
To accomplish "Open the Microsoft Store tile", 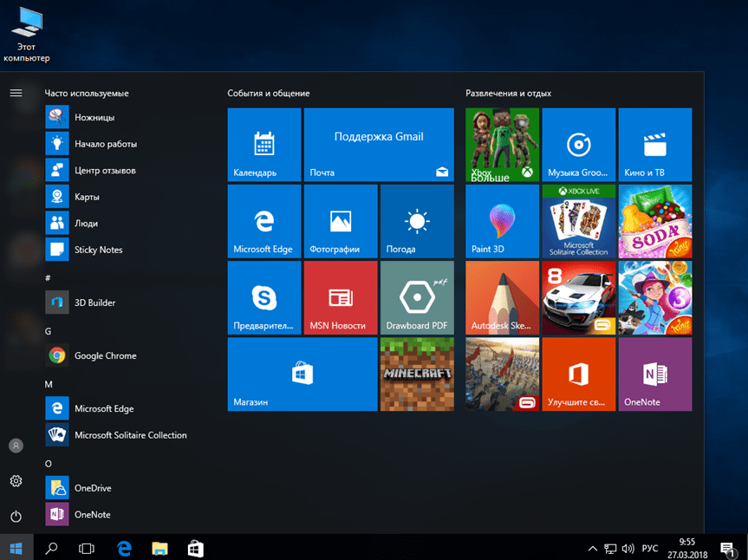I will point(302,374).
